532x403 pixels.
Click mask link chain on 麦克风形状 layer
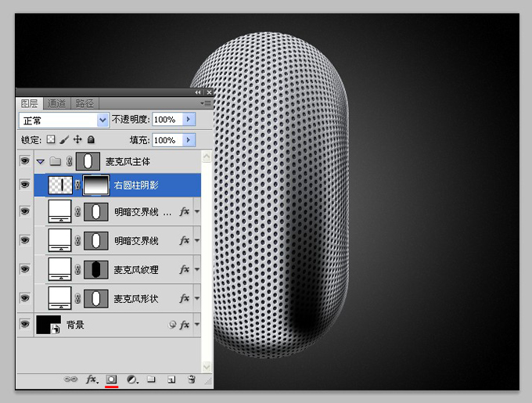click(x=77, y=298)
